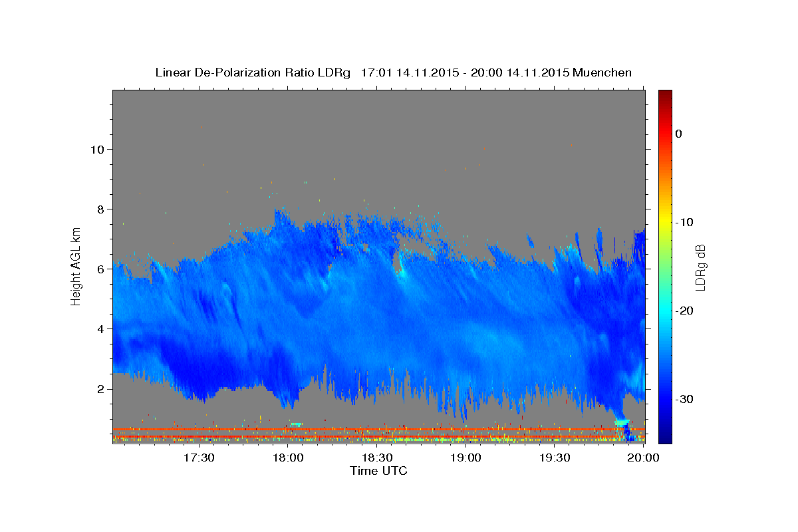
Task: Click the 19:00 time tick label
Action: tap(465, 458)
